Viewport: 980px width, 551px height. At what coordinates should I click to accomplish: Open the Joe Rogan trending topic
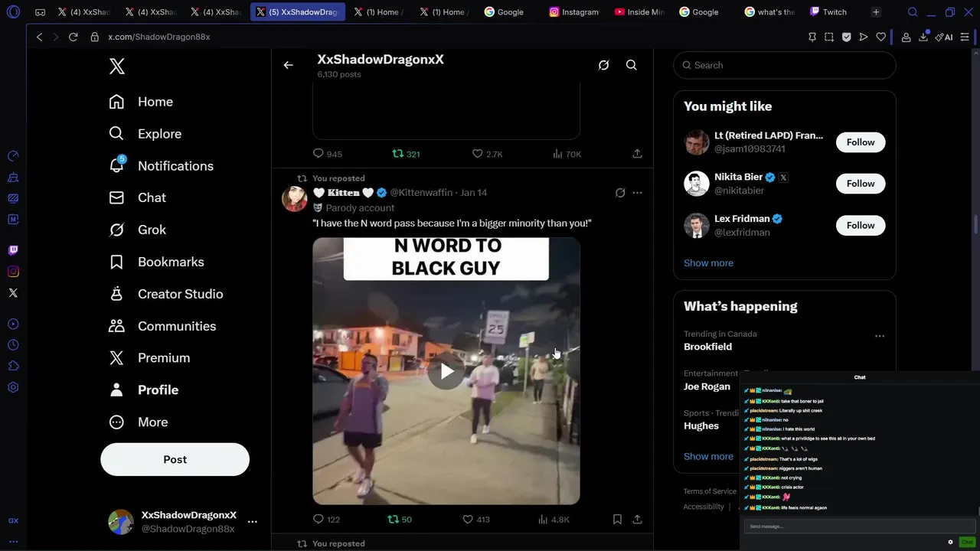click(707, 386)
